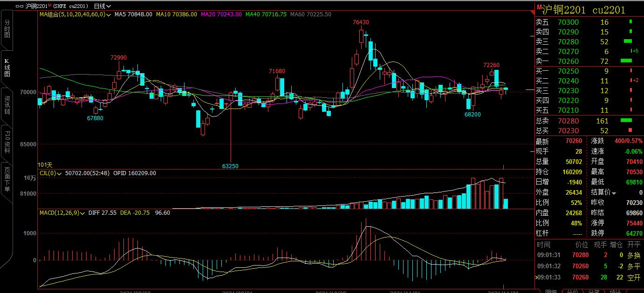Click the 总卖 row volume 161
This screenshot has width=644, height=293.
[x=603, y=121]
